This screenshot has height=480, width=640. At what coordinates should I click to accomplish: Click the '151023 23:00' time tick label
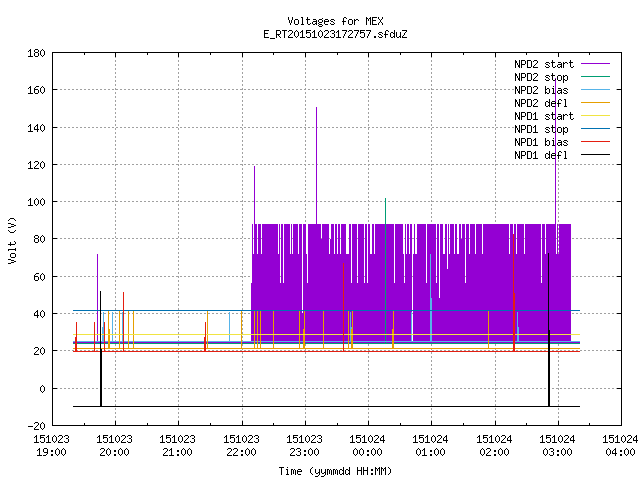point(304,446)
